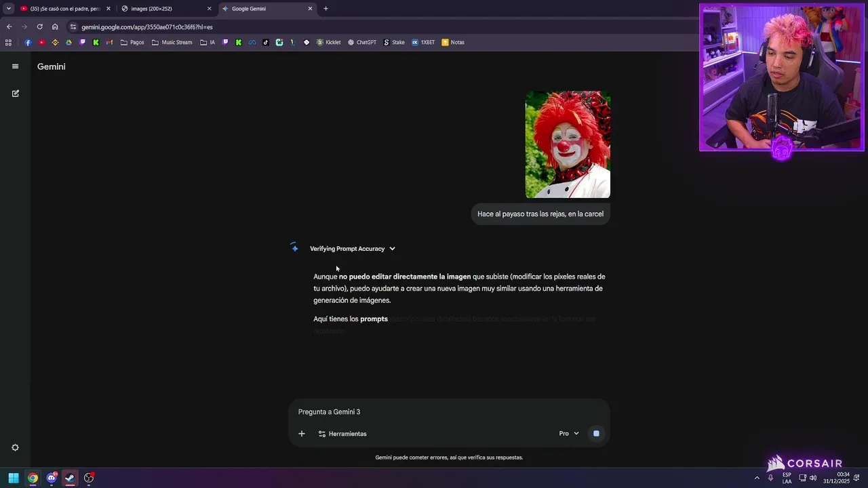Open the apps grid bookmark icon
The image size is (868, 488).
pos(8,42)
